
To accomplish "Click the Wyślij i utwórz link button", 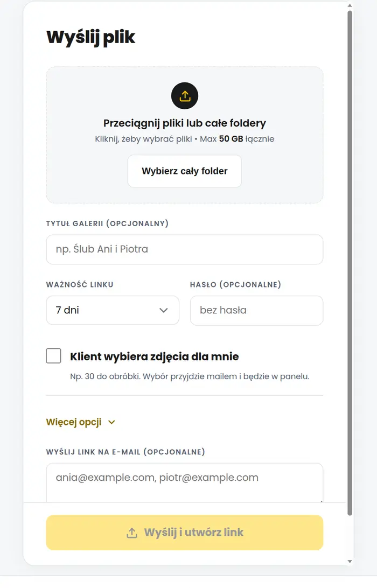I will 185,533.
